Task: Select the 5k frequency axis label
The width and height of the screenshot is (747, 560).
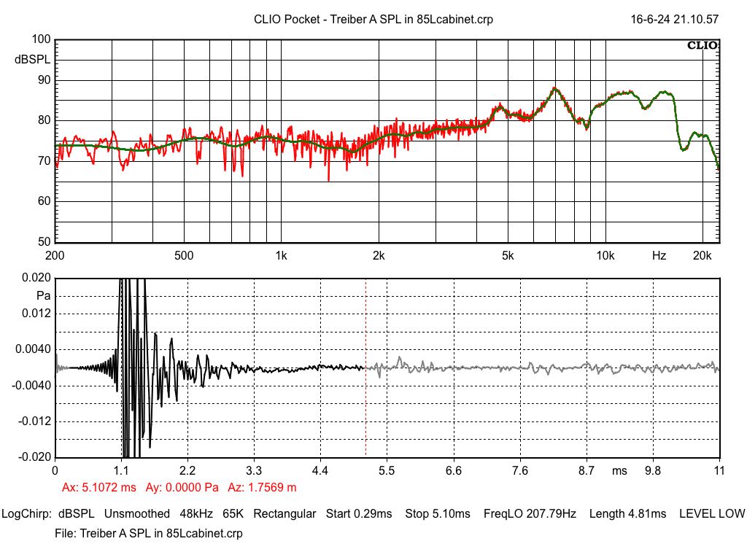Action: (508, 256)
